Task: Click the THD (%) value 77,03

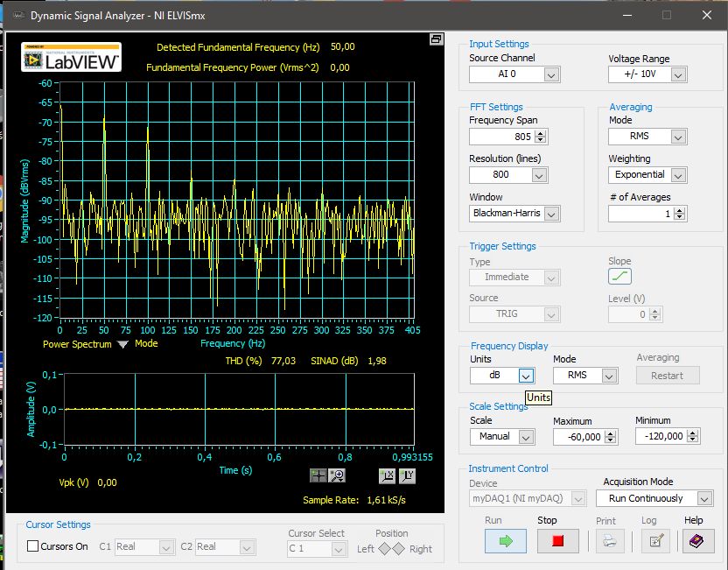Action: [x=283, y=361]
